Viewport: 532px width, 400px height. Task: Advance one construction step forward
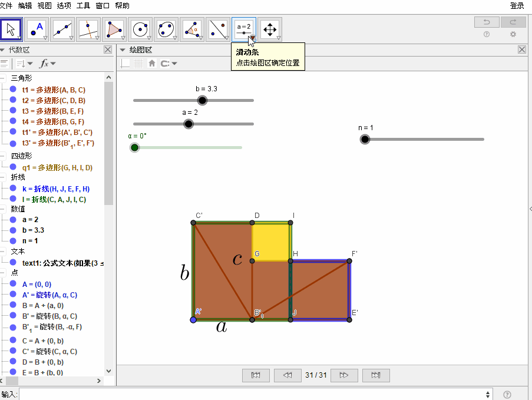344,375
